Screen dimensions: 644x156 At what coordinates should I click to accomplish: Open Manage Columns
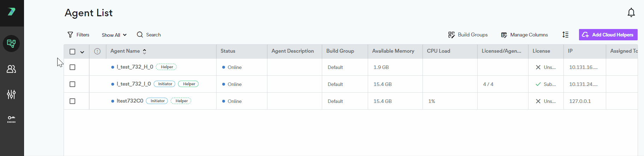pyautogui.click(x=525, y=35)
